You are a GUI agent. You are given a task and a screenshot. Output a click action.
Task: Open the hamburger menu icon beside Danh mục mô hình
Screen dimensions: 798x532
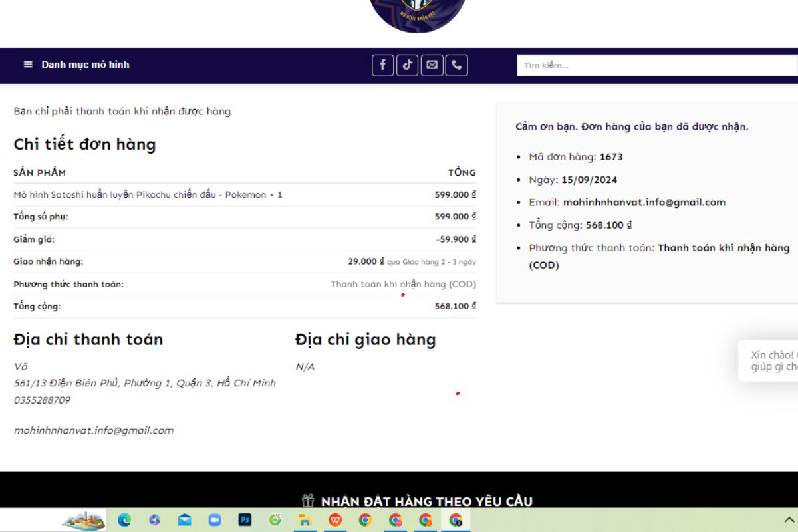28,65
